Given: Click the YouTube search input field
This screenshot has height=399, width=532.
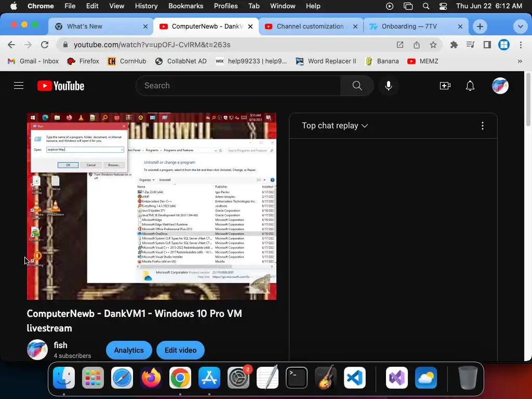Looking at the screenshot, I should pos(238,86).
